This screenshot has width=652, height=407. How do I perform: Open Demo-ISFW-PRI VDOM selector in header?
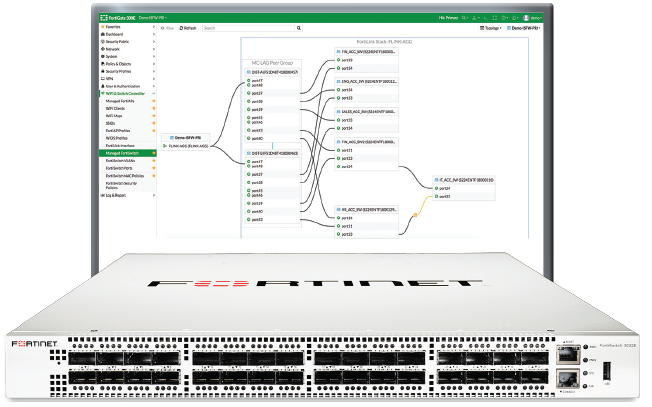[153, 18]
